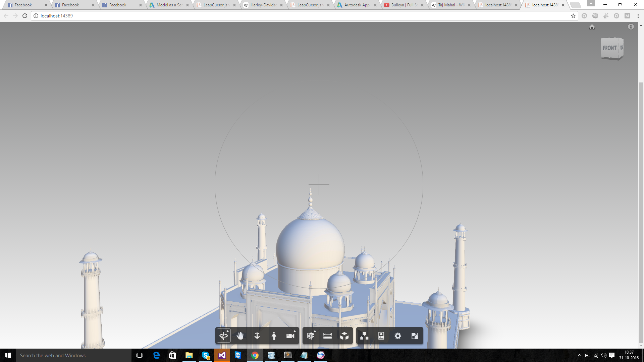Viewport: 644px width, 362px height.
Task: Open the Camera interactions tool
Action: (x=290, y=336)
